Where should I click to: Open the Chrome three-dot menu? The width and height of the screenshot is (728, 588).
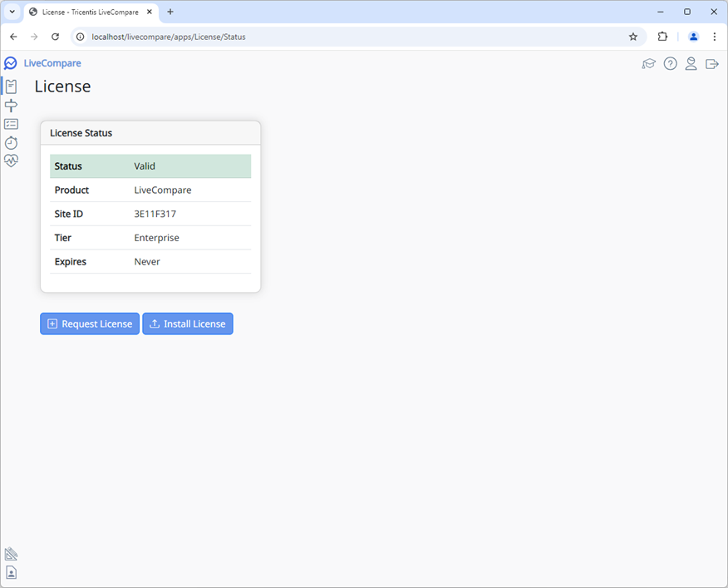coord(715,37)
